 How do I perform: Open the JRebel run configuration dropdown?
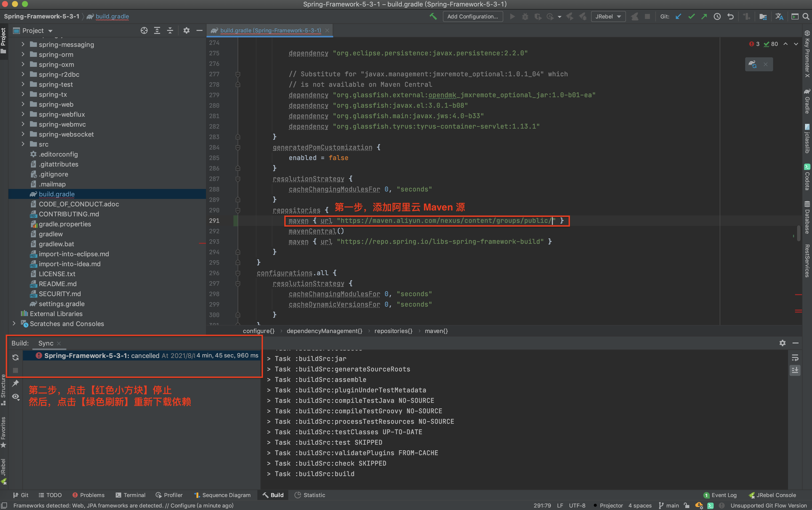pos(608,16)
